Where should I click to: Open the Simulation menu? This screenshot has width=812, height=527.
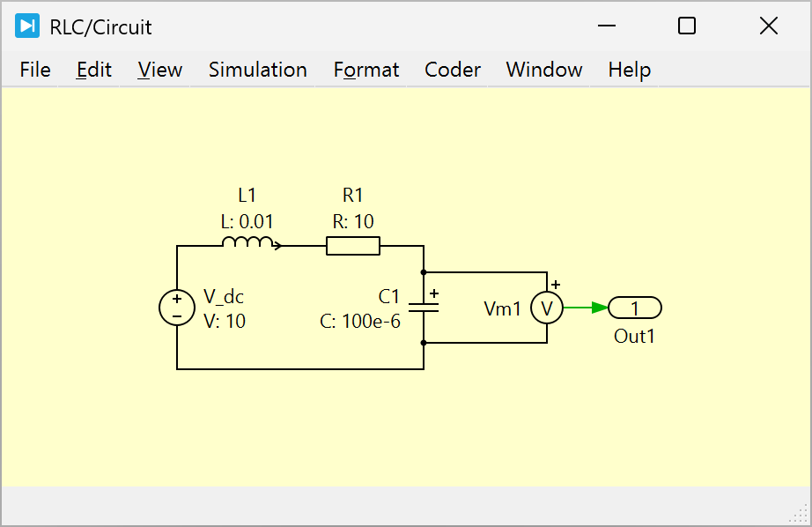click(x=257, y=70)
